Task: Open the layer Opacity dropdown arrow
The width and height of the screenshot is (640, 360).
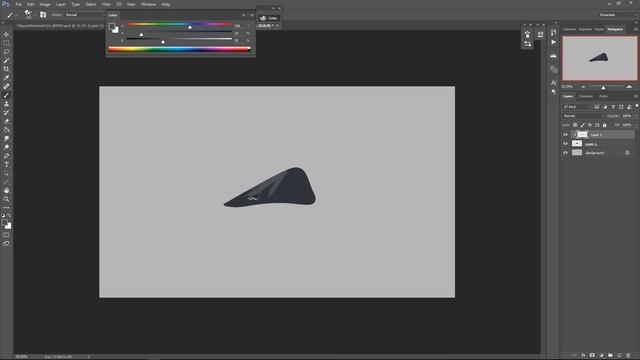Action: (x=636, y=116)
